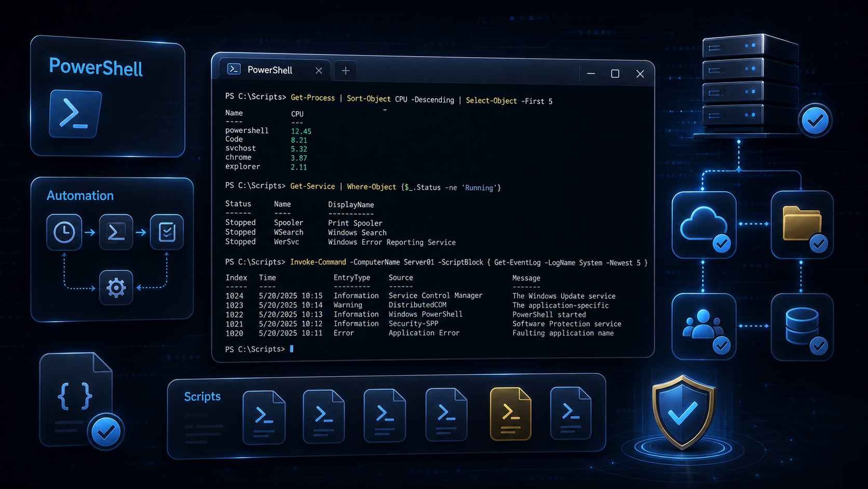
Task: Click the time 5/20/2025 10:13
Action: tap(291, 314)
